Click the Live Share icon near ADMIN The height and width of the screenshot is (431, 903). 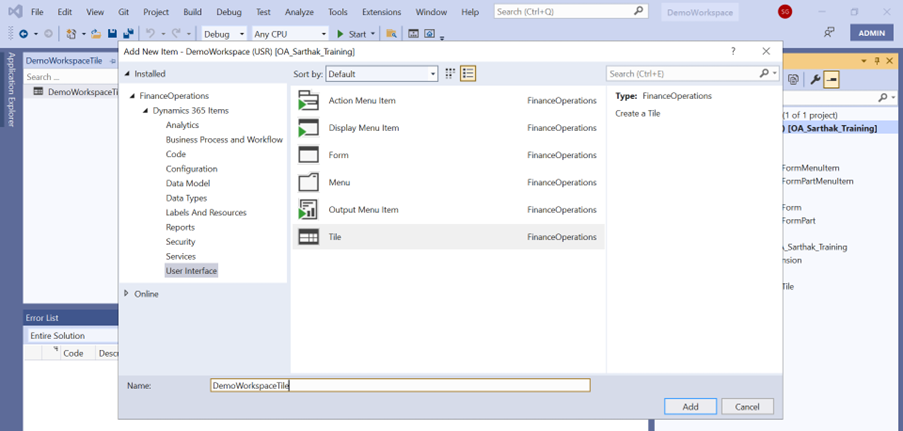(x=829, y=33)
